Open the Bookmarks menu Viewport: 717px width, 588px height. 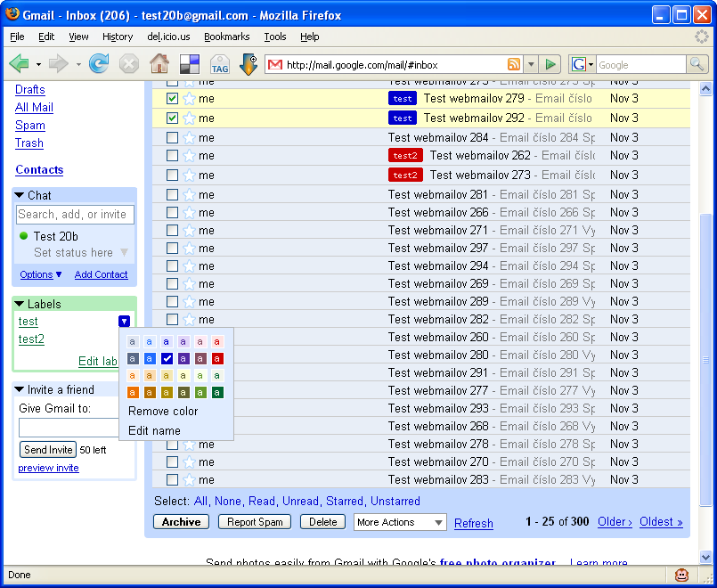(227, 37)
